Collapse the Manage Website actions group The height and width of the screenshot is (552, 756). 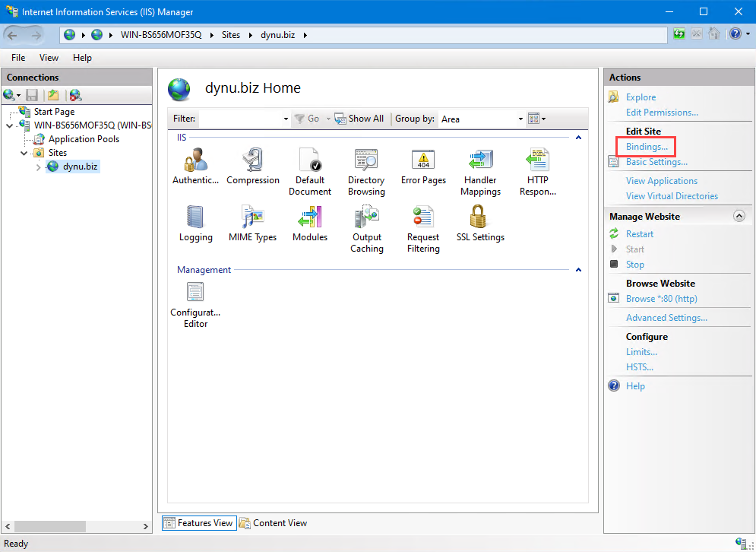click(739, 216)
